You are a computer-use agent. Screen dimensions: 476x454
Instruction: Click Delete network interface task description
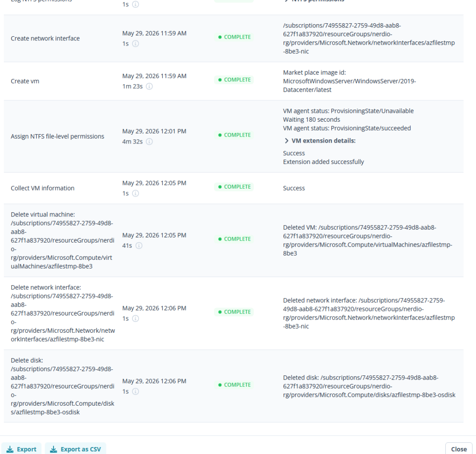(x=63, y=313)
